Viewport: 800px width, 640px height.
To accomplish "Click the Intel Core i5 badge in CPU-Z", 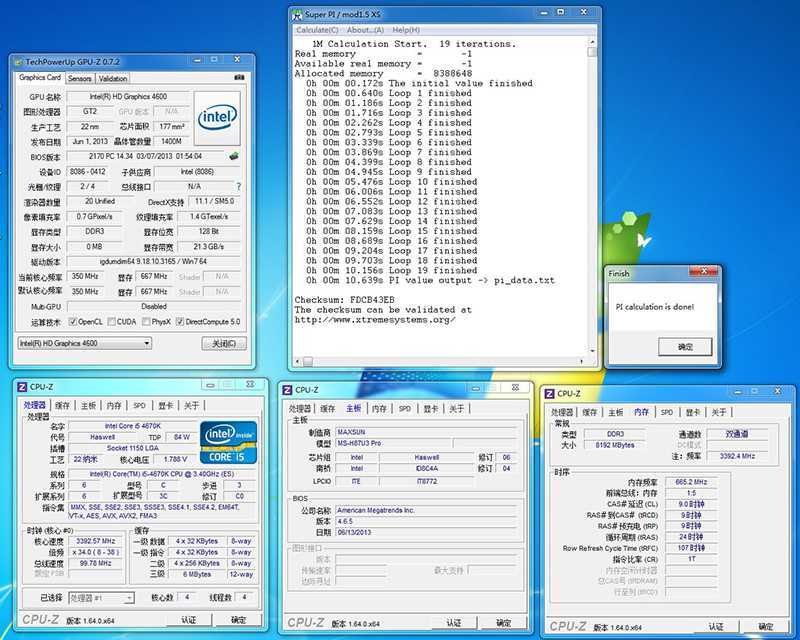I will pyautogui.click(x=228, y=442).
